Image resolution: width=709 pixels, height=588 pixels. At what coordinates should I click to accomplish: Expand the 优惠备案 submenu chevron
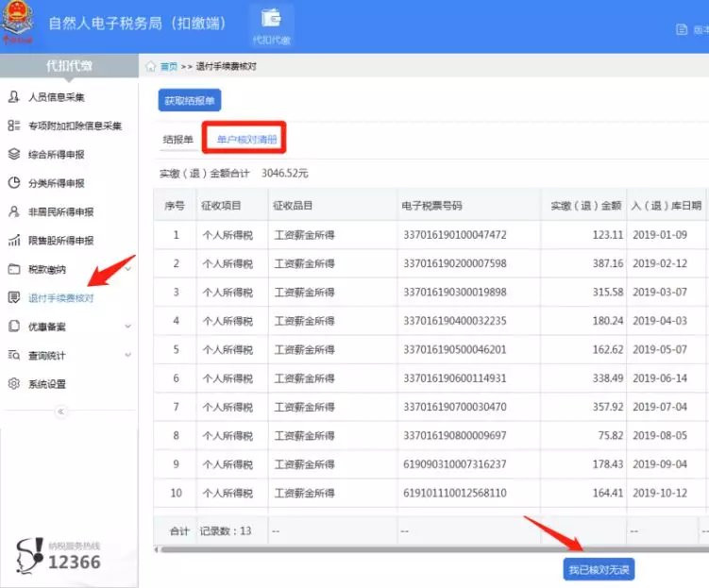(128, 327)
